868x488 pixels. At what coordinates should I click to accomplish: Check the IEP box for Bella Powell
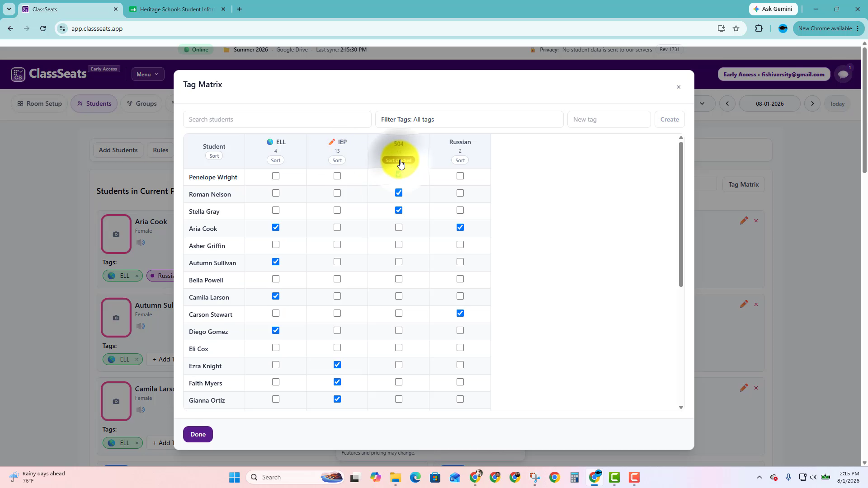pos(337,279)
